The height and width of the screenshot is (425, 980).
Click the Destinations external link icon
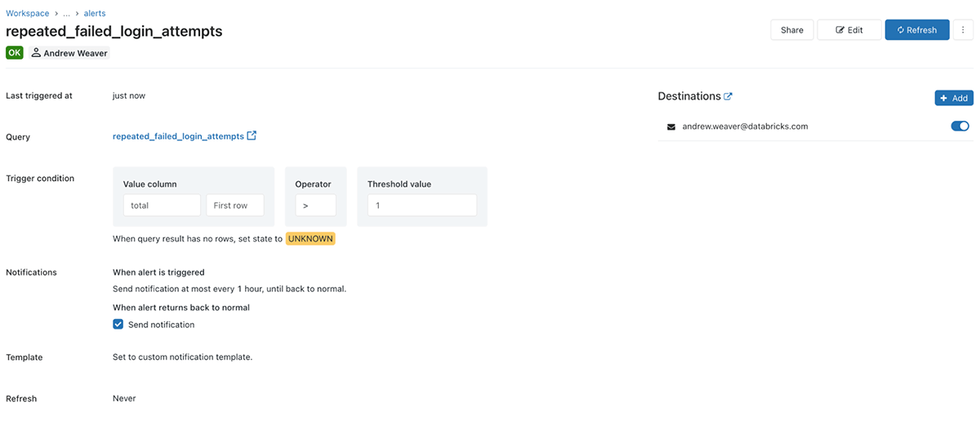click(728, 96)
